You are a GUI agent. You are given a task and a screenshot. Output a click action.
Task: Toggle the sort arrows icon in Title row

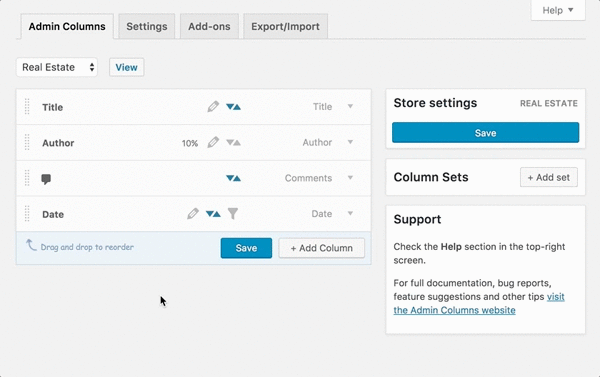(233, 107)
